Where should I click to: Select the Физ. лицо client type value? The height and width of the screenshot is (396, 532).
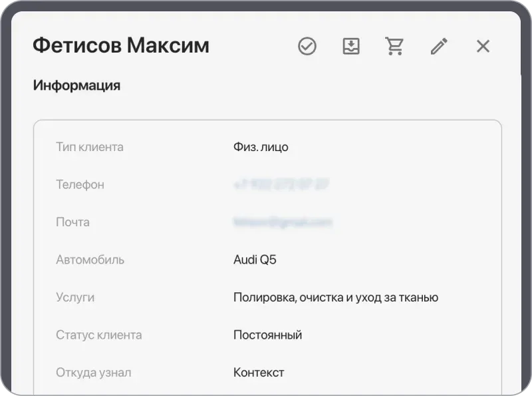click(x=260, y=147)
